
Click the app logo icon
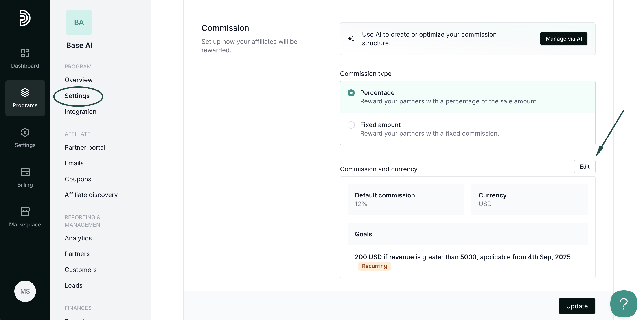coord(25,18)
